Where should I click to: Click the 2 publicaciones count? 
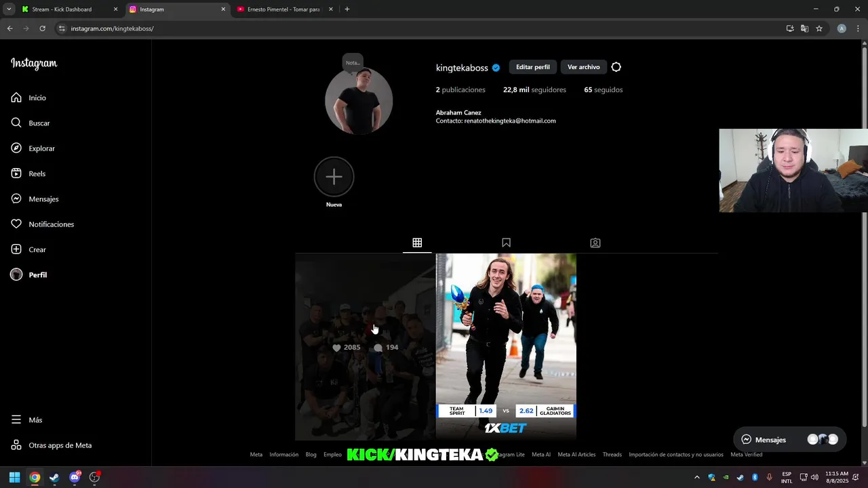(460, 89)
